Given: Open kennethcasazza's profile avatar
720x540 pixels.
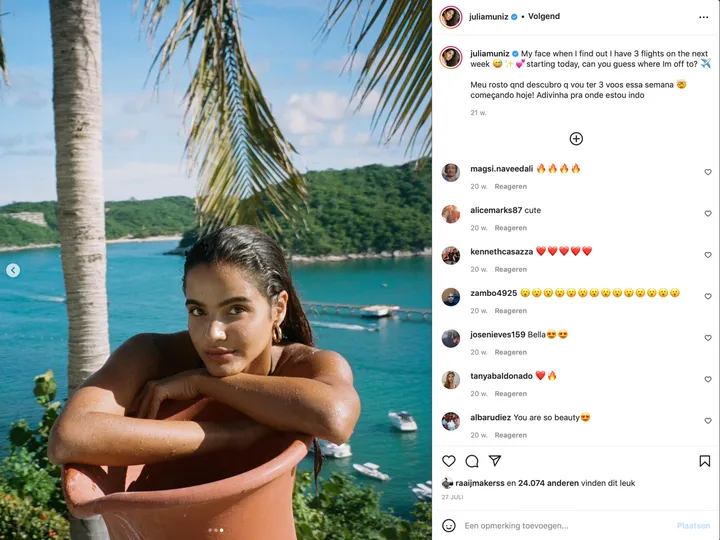Looking at the screenshot, I should (451, 255).
